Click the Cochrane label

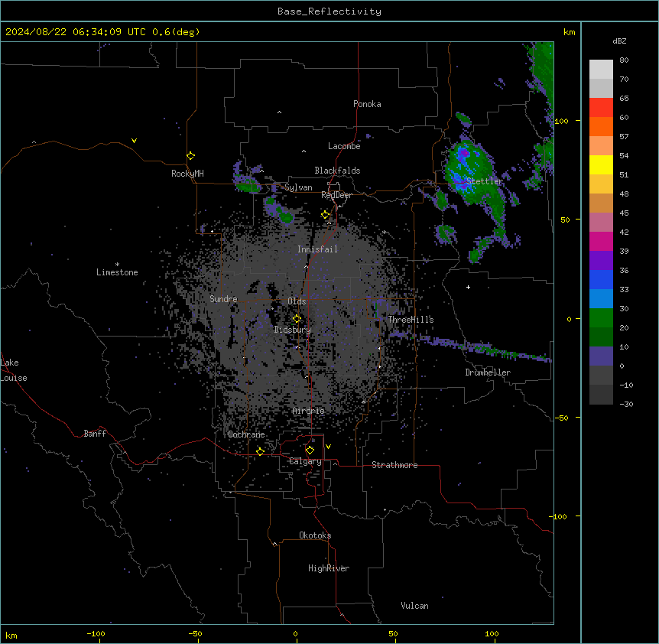click(246, 434)
